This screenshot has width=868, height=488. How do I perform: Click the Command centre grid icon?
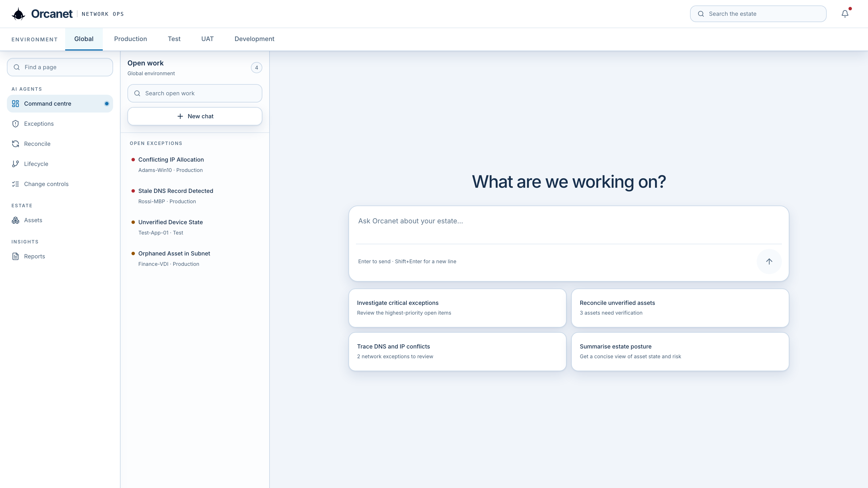coord(15,103)
